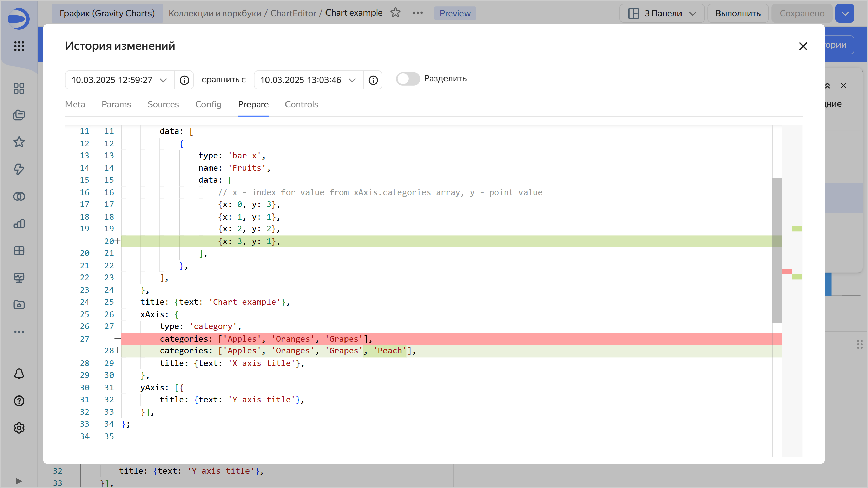Image resolution: width=868 pixels, height=488 pixels.
Task: Open the help question mark icon
Action: coord(19,401)
